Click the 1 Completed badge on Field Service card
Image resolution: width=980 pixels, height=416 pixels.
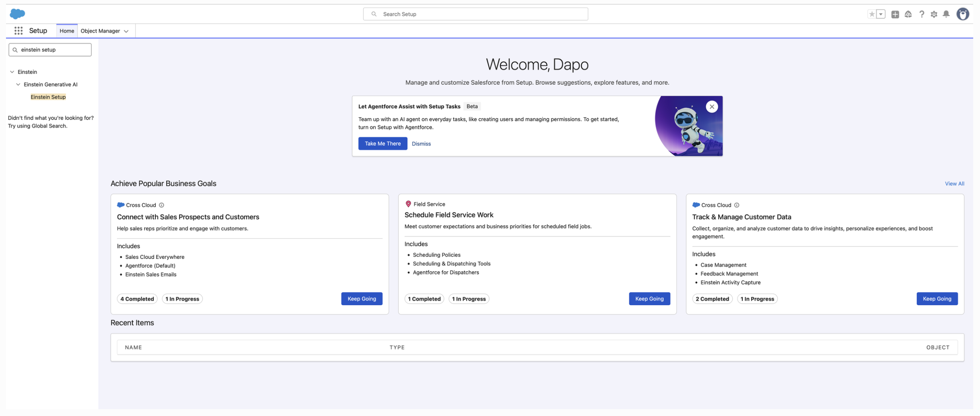pyautogui.click(x=424, y=299)
